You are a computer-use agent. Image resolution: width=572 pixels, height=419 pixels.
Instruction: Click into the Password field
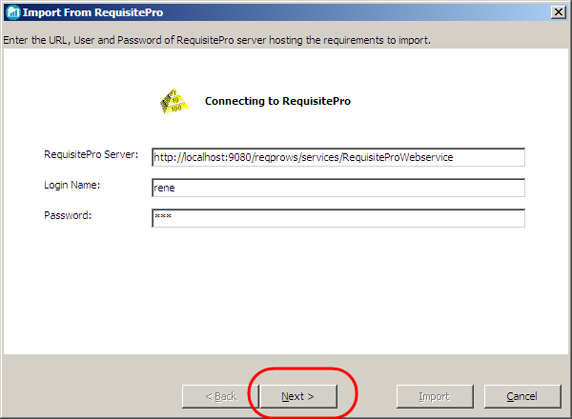338,218
